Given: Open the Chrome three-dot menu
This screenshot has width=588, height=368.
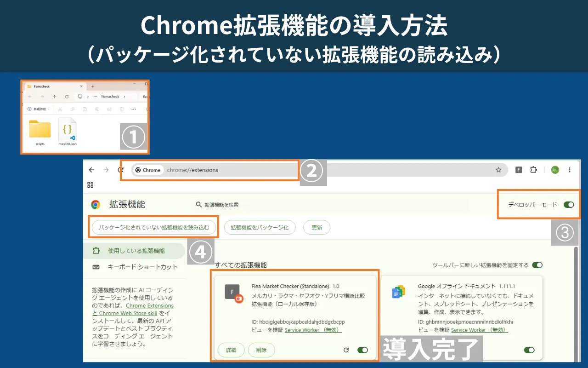Looking at the screenshot, I should [570, 170].
